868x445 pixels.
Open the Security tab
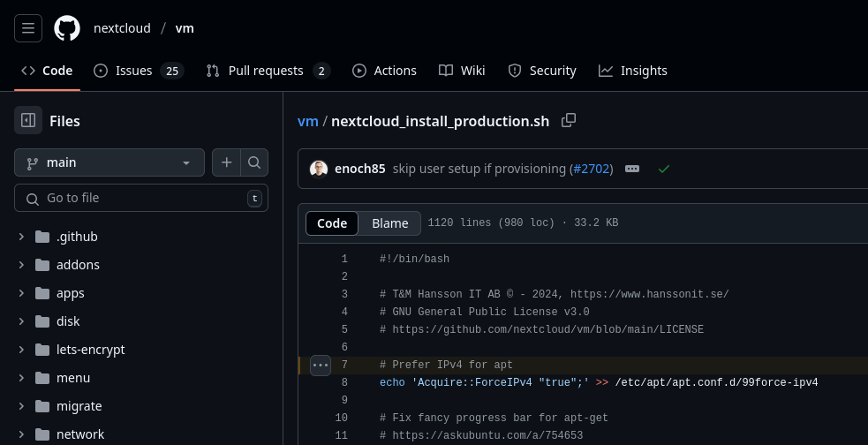click(x=542, y=71)
